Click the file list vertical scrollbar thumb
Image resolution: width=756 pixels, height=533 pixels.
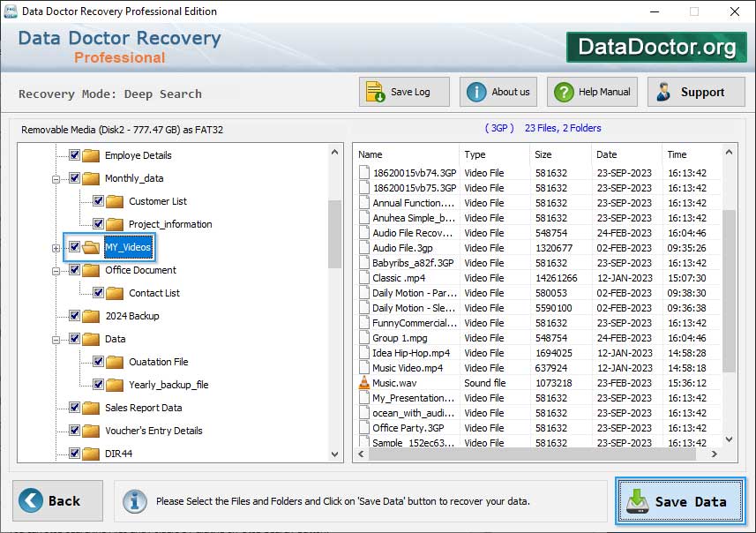729,291
